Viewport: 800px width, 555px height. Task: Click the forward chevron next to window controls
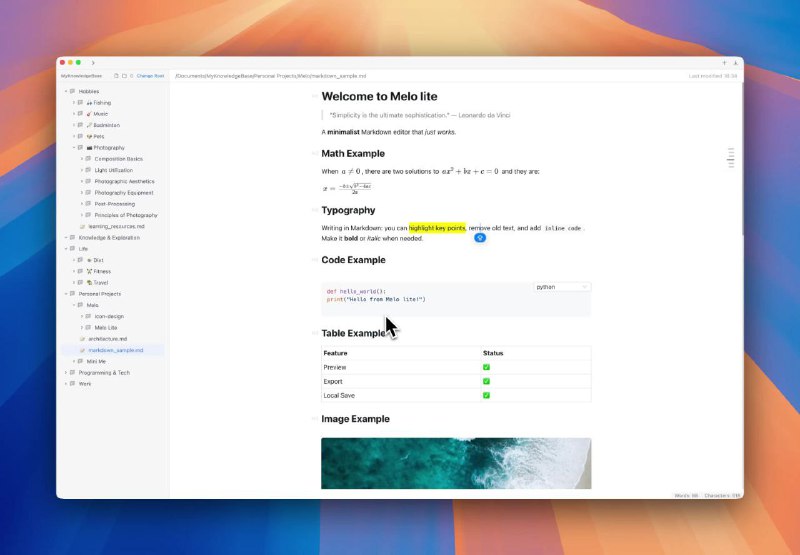(x=93, y=62)
